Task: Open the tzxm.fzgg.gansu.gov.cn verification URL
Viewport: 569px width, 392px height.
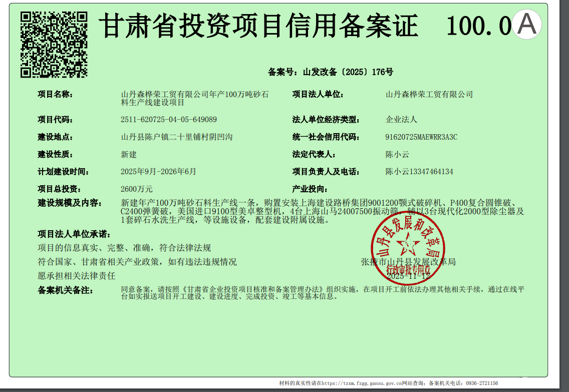Action: click(x=359, y=383)
